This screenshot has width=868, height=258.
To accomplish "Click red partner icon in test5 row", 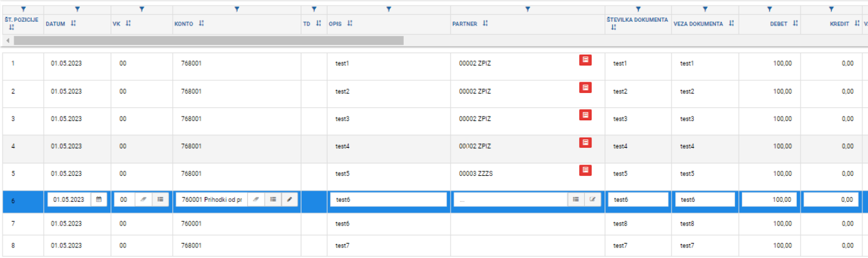I will coord(585,170).
